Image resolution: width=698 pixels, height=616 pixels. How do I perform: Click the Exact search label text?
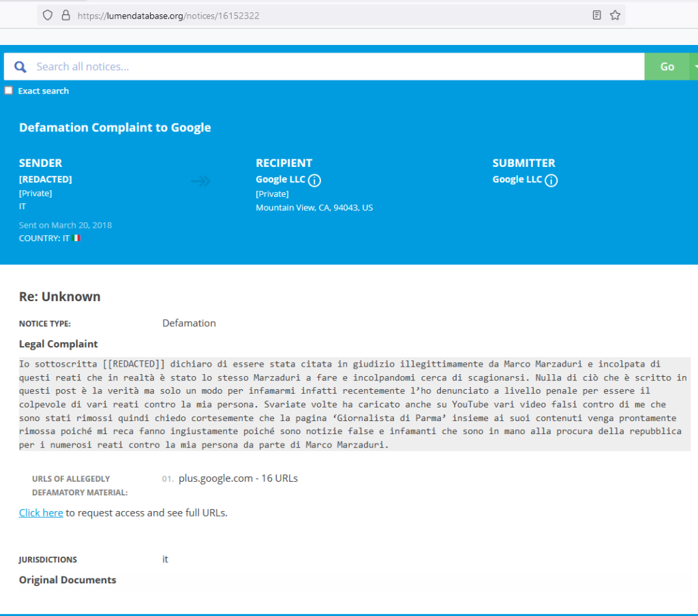pyautogui.click(x=43, y=91)
